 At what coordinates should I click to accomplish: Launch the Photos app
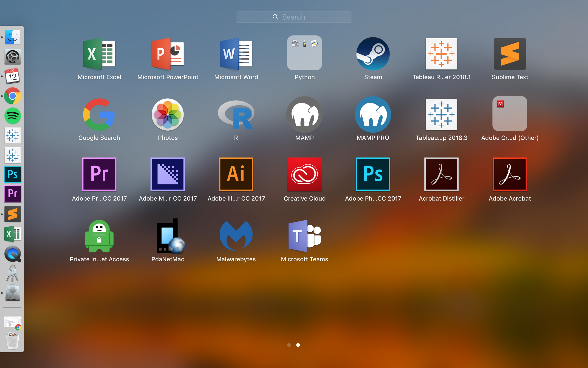(168, 114)
